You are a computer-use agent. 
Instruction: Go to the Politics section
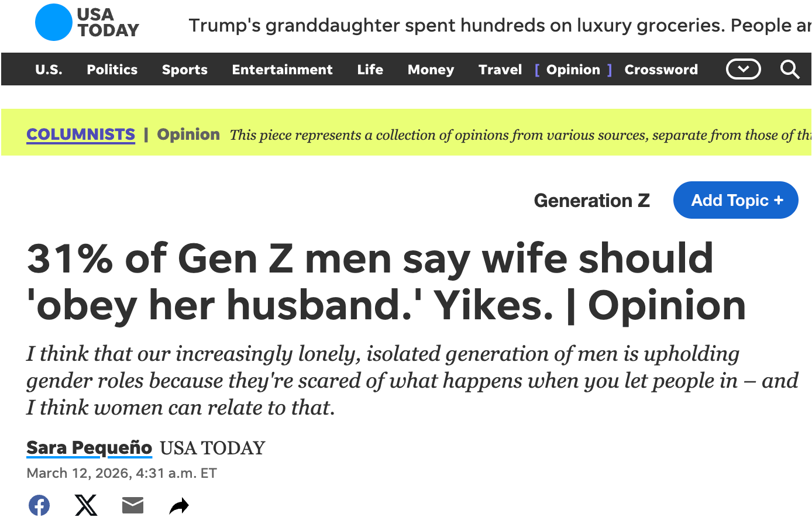coord(112,70)
